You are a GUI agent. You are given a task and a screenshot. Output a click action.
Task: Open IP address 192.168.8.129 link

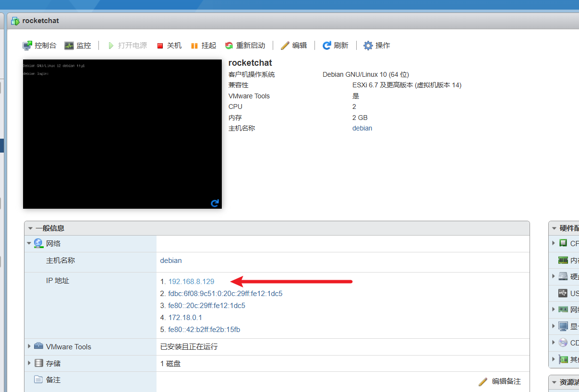point(191,282)
